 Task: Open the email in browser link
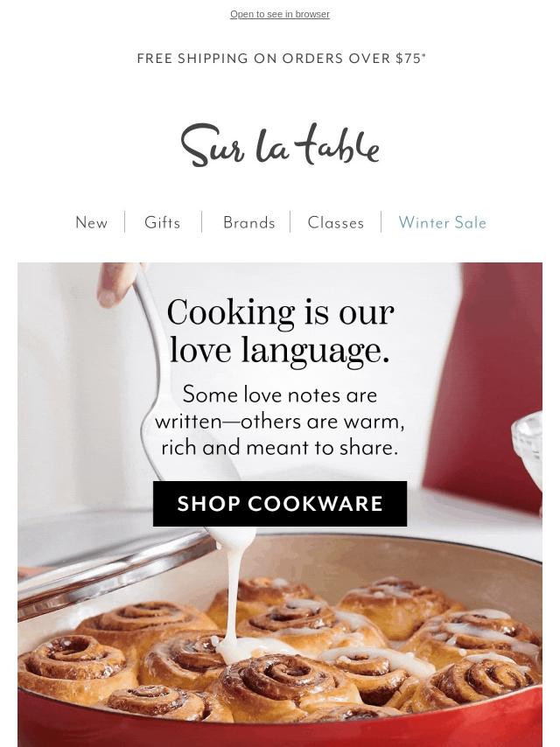pos(280,14)
